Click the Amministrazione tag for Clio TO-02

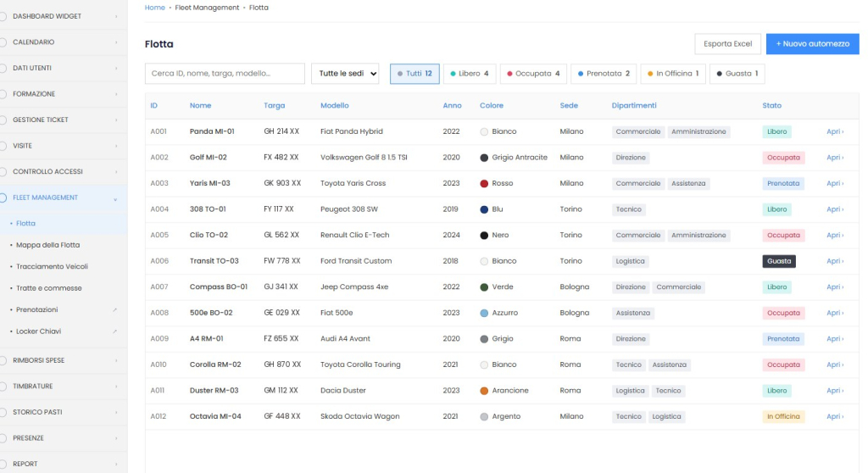[698, 236]
